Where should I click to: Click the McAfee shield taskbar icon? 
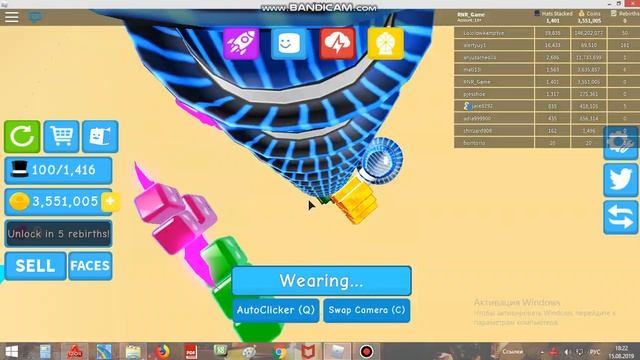308,351
